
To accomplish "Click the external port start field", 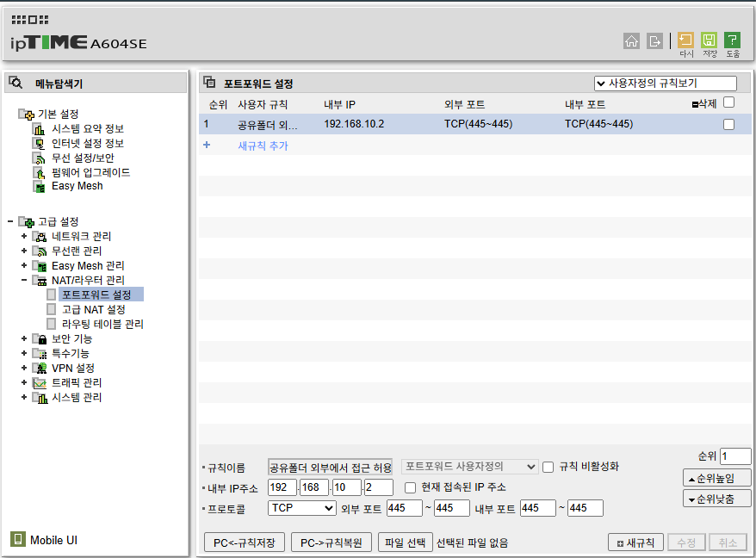I will pyautogui.click(x=405, y=508).
